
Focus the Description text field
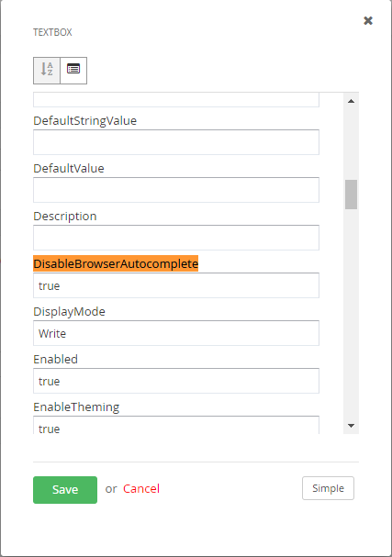[176, 238]
